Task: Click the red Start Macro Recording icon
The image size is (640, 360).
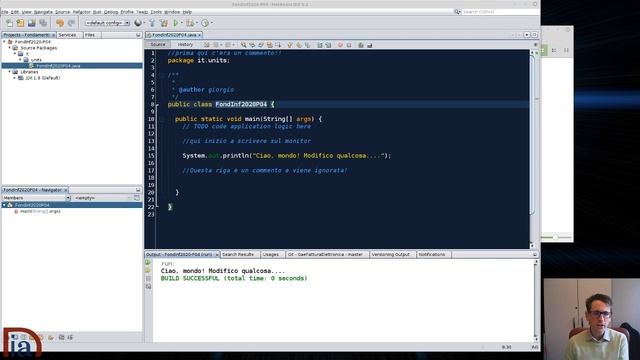Action: click(340, 45)
